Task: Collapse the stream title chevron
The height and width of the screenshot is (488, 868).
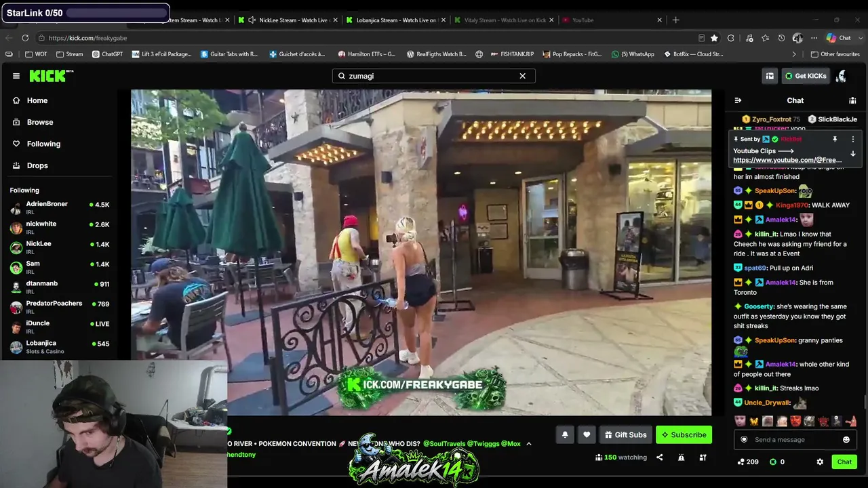Action: point(529,444)
